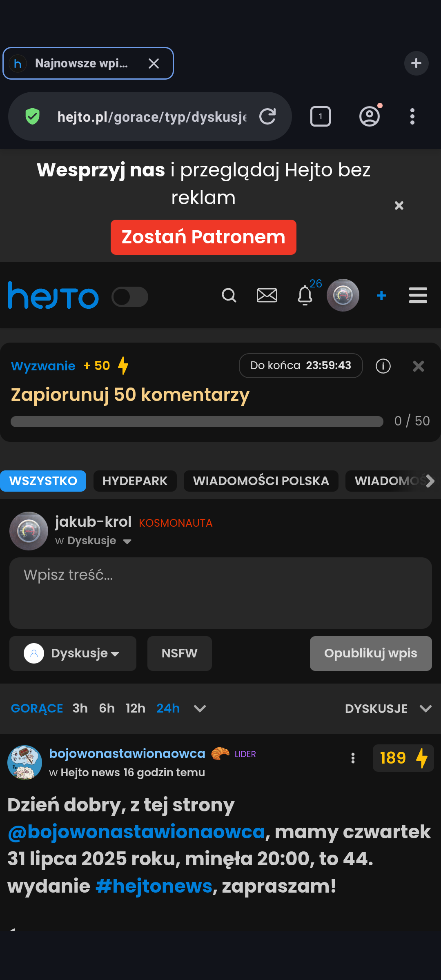This screenshot has width=441, height=980.
Task: Click the blue plus add-post icon
Action: 381,295
